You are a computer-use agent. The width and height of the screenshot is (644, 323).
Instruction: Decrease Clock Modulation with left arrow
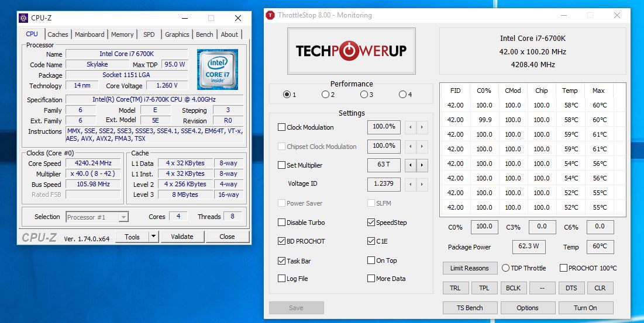411,127
